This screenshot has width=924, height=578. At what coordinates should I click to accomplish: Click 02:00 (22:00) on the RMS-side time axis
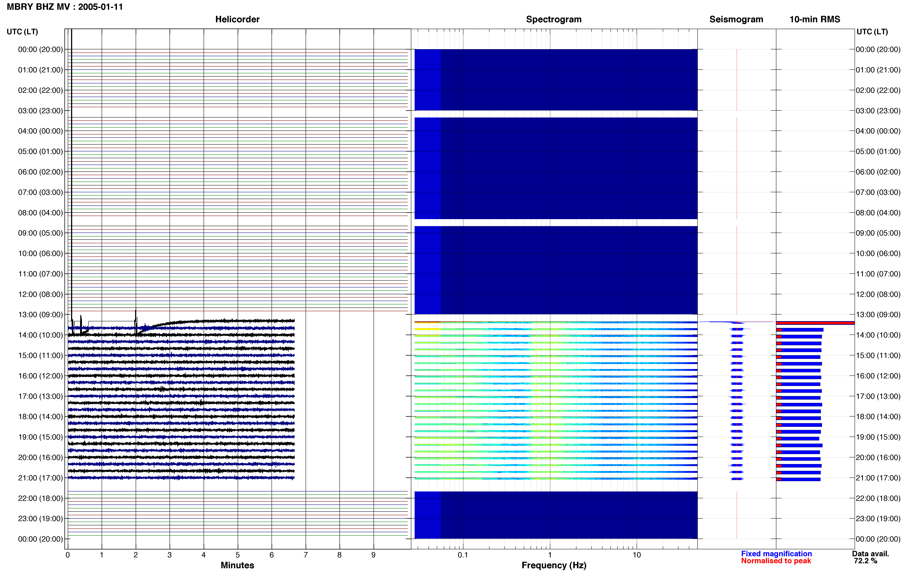(x=878, y=91)
